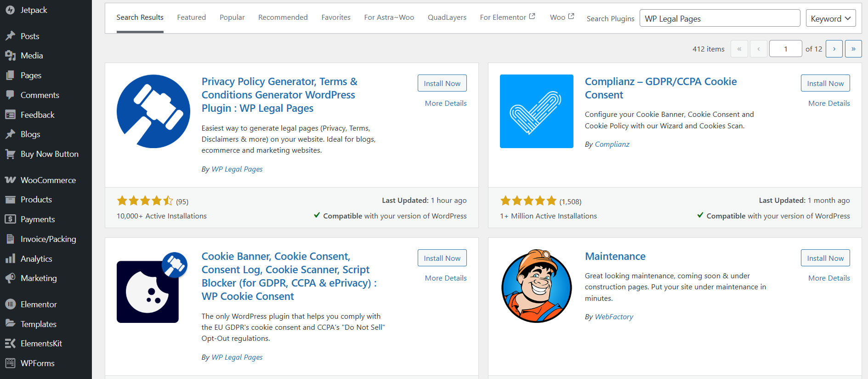Click the Comments bubble icon
This screenshot has width=868, height=379.
pyautogui.click(x=10, y=95)
